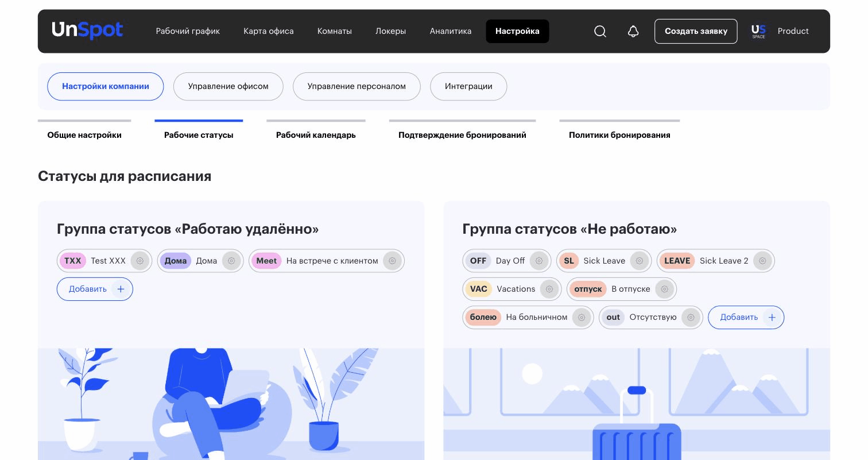
Task: Click plus icon in Работаю удалённо Добавить
Action: [121, 289]
